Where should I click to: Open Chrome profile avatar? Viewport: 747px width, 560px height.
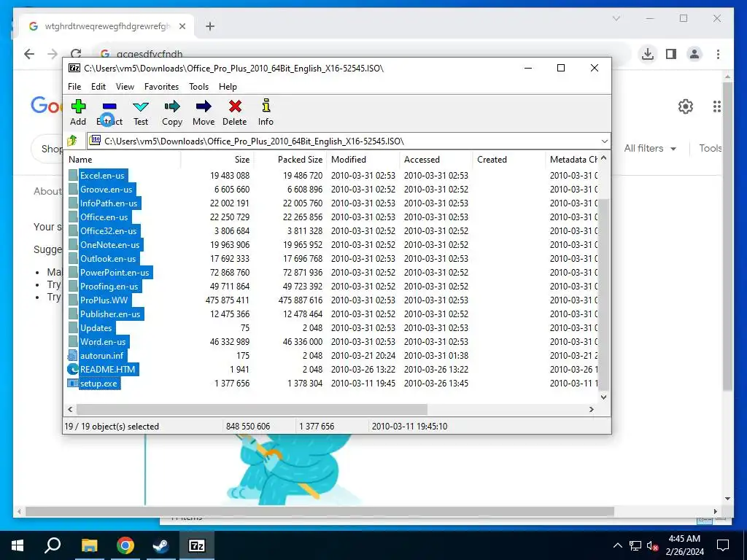pos(694,54)
